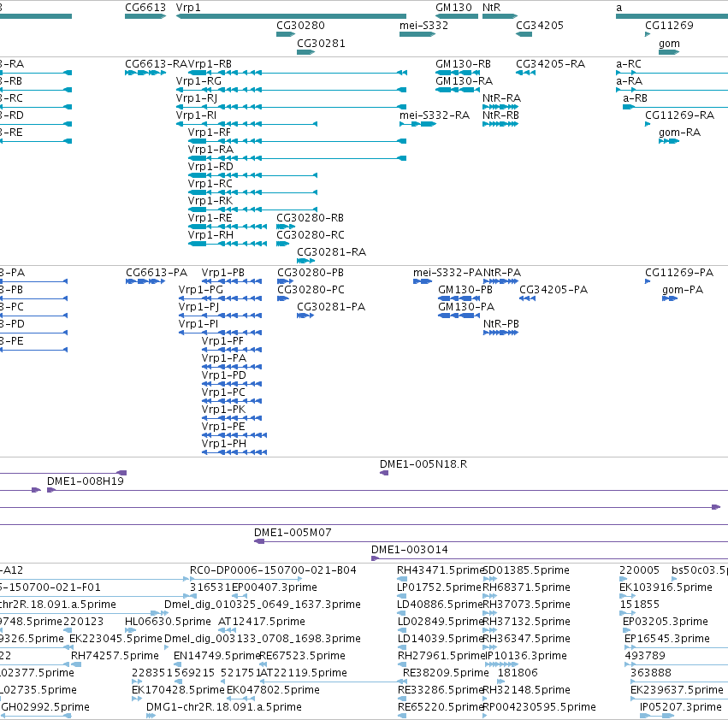This screenshot has width=728, height=720.
Task: Open the CG30280 gene feature label
Action: click(300, 26)
